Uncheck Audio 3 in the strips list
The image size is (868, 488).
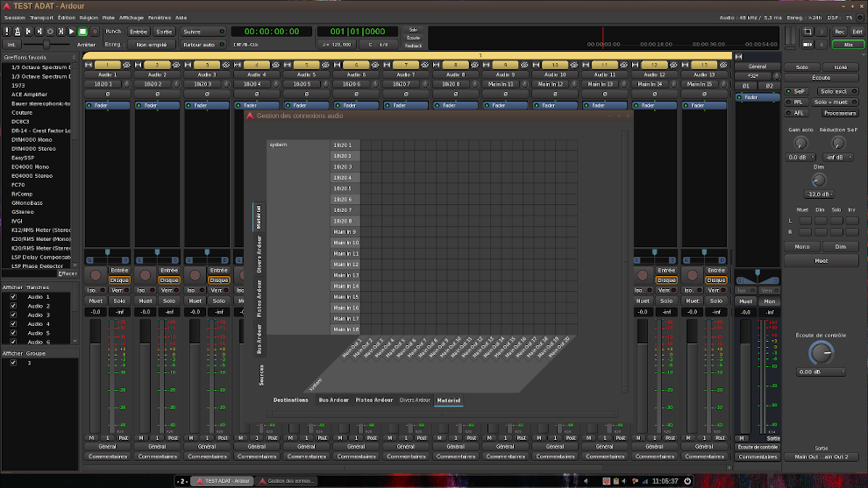click(13, 315)
